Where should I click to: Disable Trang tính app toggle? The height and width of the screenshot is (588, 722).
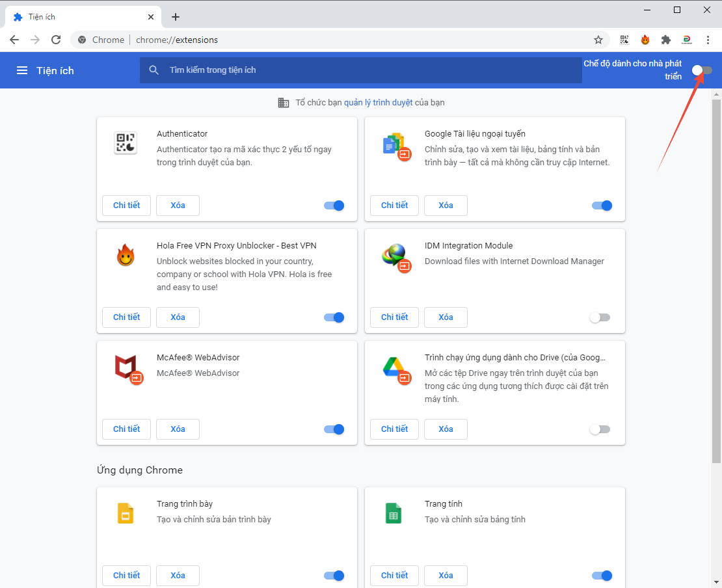pos(602,576)
